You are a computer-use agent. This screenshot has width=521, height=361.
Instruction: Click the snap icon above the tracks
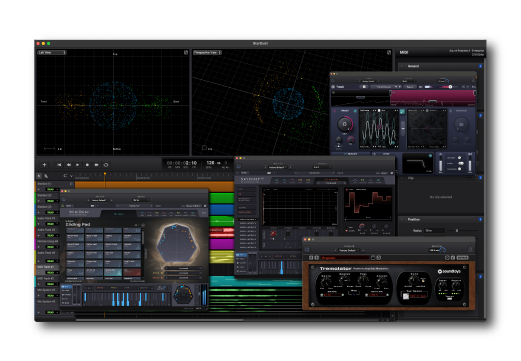click(x=65, y=176)
